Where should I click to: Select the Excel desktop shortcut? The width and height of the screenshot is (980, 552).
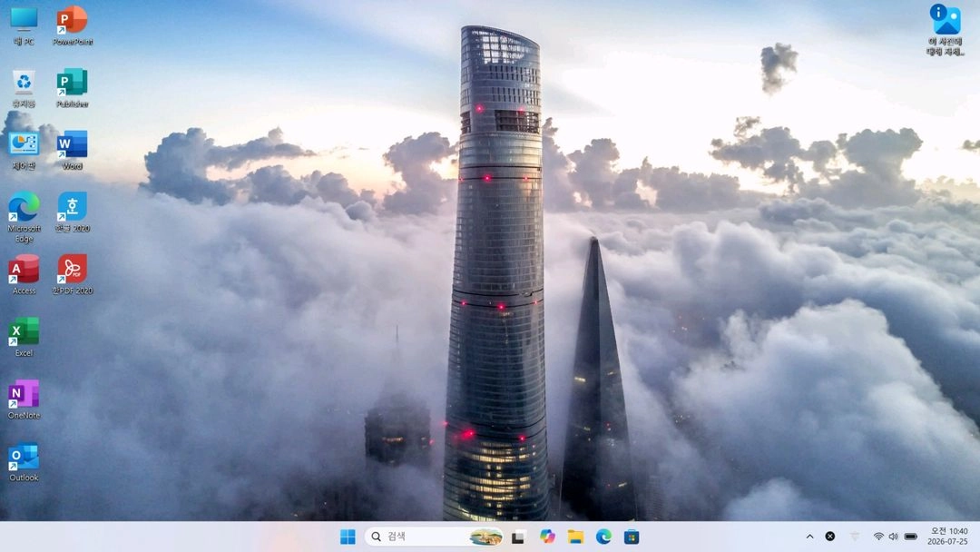click(24, 337)
